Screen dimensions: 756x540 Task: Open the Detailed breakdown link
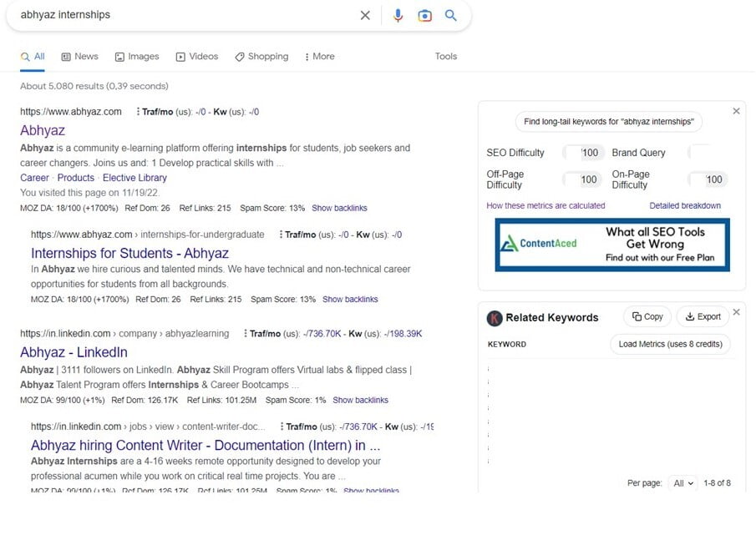(x=685, y=205)
